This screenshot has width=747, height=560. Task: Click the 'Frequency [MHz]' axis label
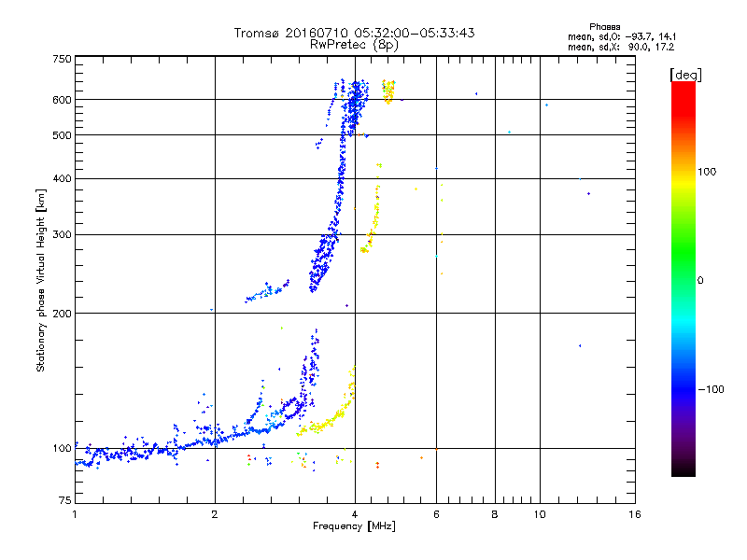[x=354, y=526]
